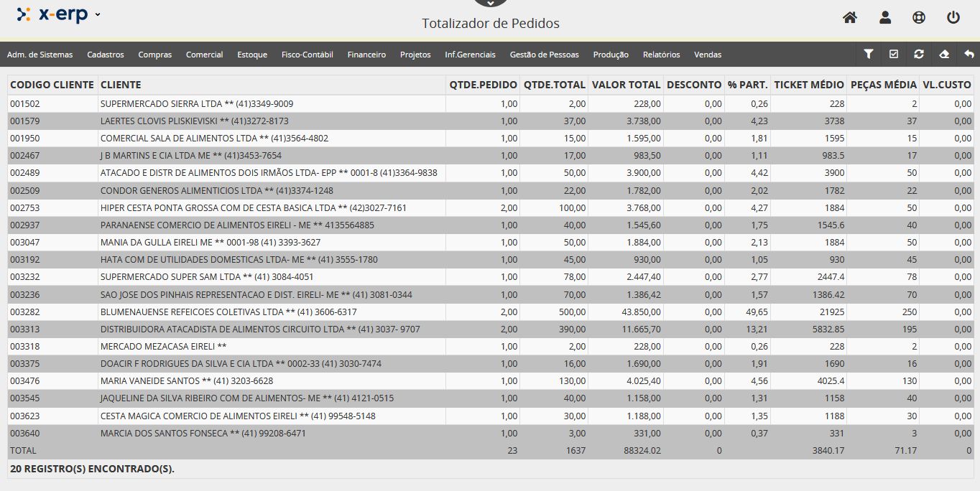Open the Produção menu

(611, 55)
